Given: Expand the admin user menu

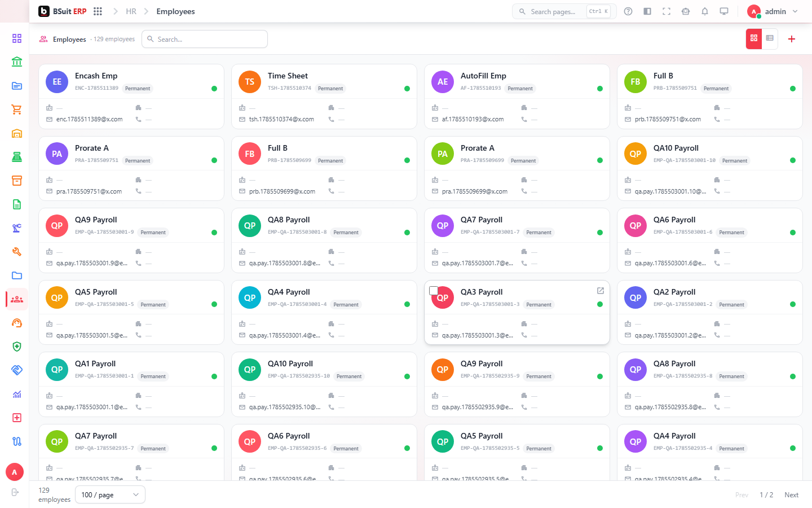Looking at the screenshot, I should click(x=773, y=11).
